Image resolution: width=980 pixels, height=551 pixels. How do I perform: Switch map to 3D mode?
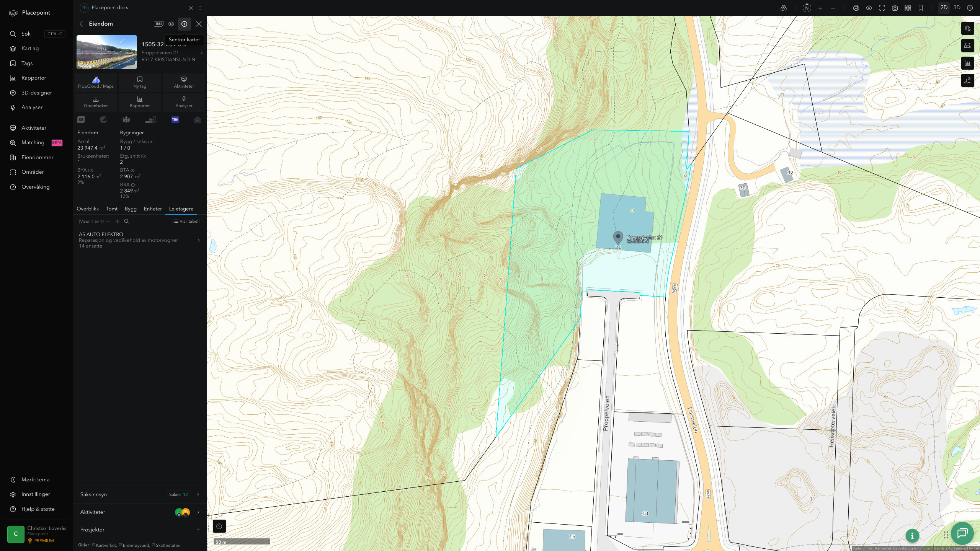(957, 8)
